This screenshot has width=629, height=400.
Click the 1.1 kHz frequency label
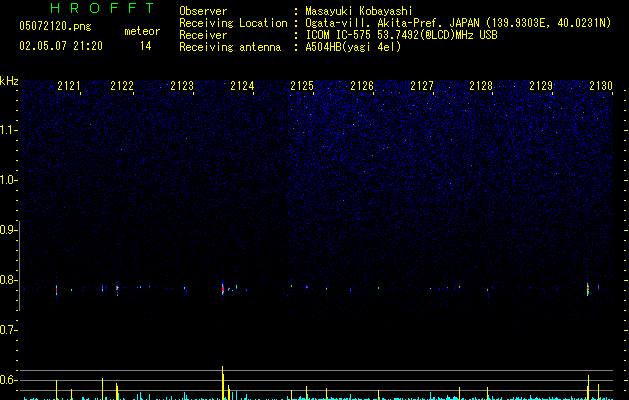8,130
